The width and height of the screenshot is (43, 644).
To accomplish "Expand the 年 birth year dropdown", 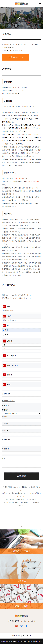I will tap(21, 345).
